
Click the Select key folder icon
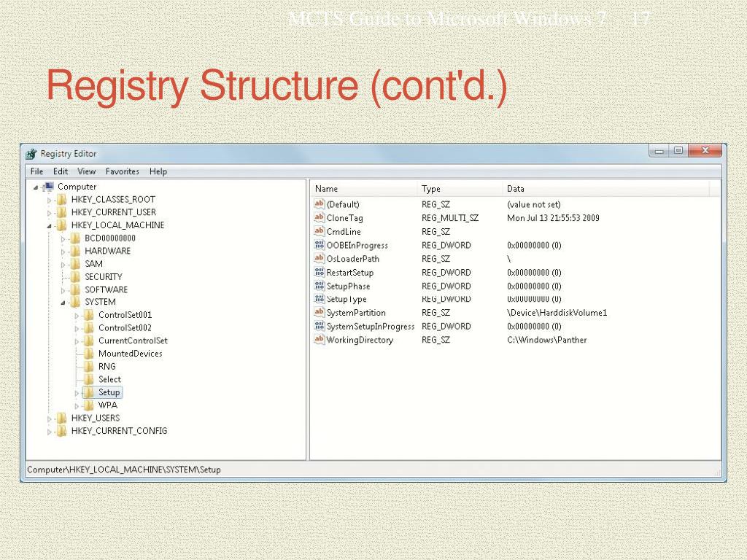88,379
